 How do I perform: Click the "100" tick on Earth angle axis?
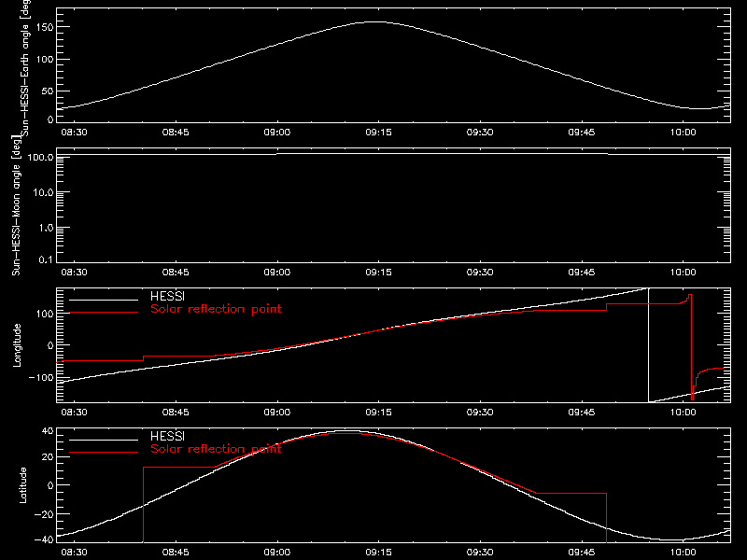pos(44,59)
